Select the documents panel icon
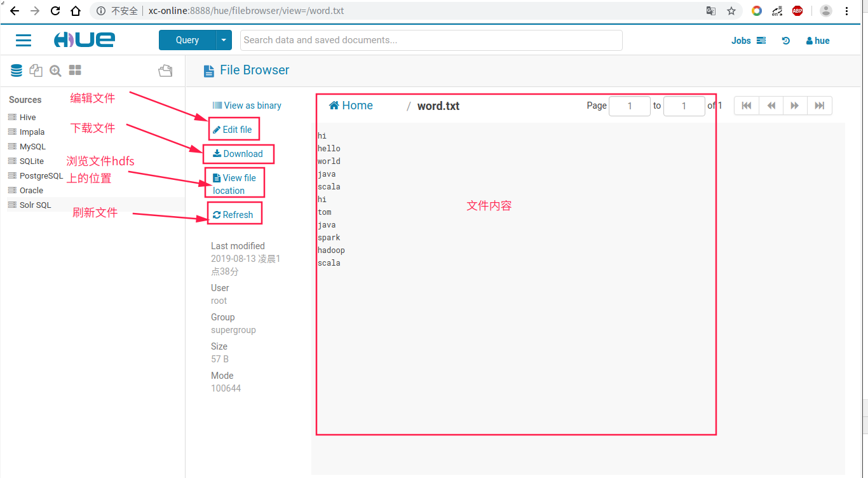The width and height of the screenshot is (868, 478). tap(36, 71)
